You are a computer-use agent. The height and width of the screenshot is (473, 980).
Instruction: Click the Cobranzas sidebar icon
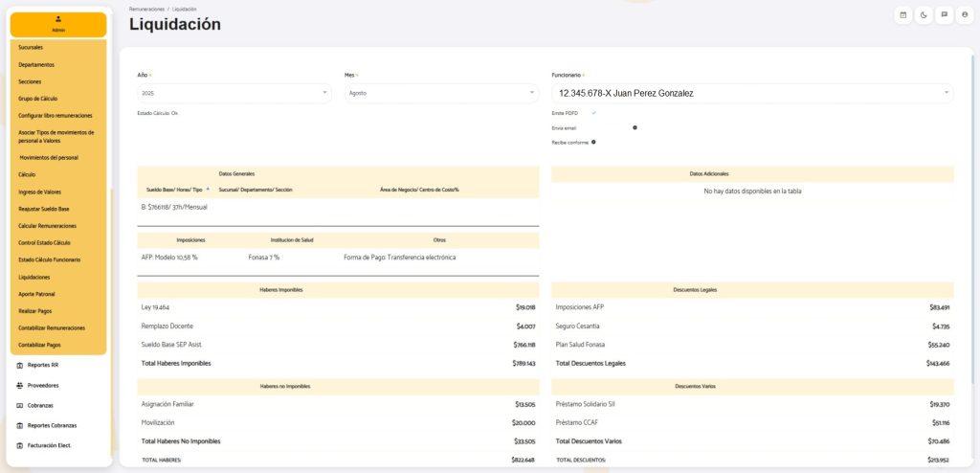pos(19,405)
